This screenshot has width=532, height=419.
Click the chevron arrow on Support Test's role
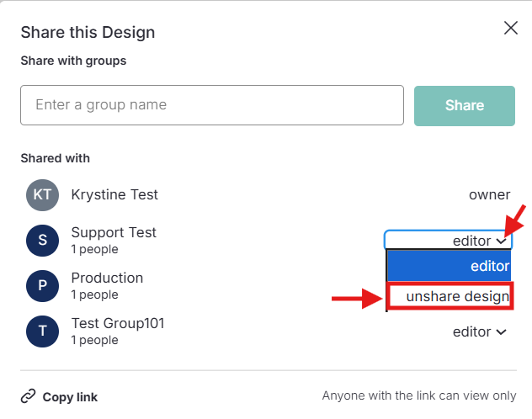(x=502, y=241)
